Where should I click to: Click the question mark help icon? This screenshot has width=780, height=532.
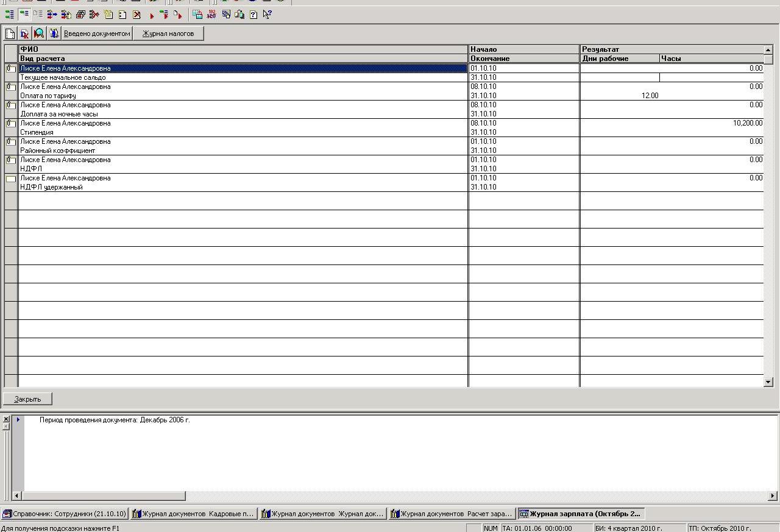pos(253,14)
